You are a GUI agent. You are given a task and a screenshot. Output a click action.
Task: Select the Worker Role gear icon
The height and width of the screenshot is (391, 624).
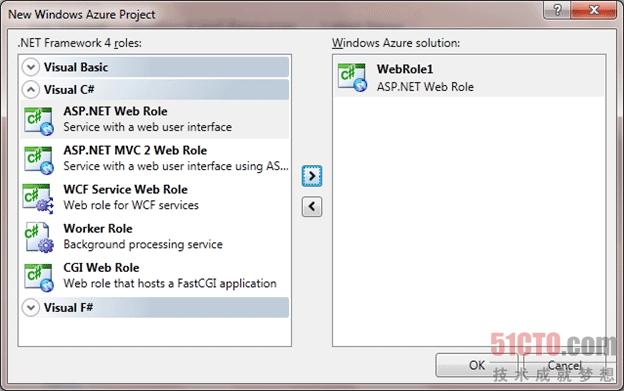[39, 237]
